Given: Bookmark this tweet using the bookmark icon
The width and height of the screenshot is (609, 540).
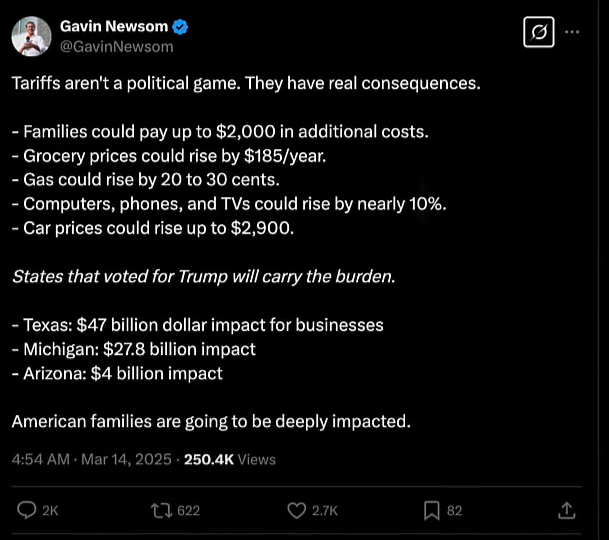Looking at the screenshot, I should point(431,510).
